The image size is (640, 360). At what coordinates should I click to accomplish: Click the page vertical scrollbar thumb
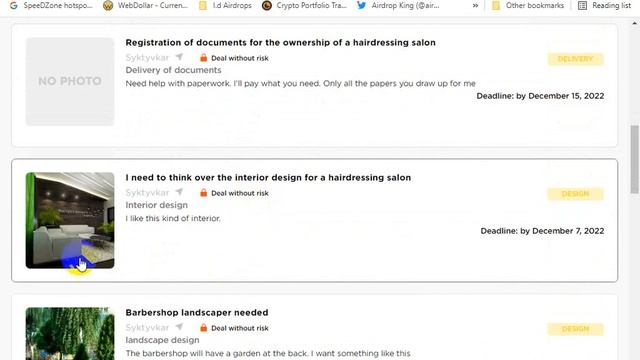[x=634, y=159]
